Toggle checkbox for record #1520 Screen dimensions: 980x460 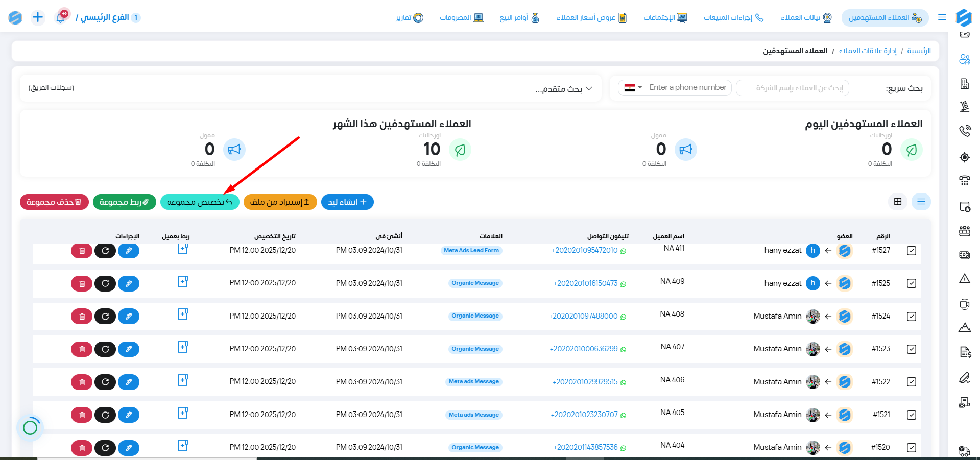(912, 448)
